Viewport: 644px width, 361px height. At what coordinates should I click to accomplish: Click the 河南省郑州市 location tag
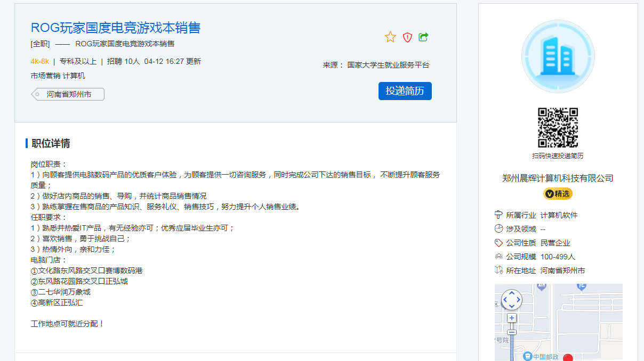pyautogui.click(x=68, y=94)
